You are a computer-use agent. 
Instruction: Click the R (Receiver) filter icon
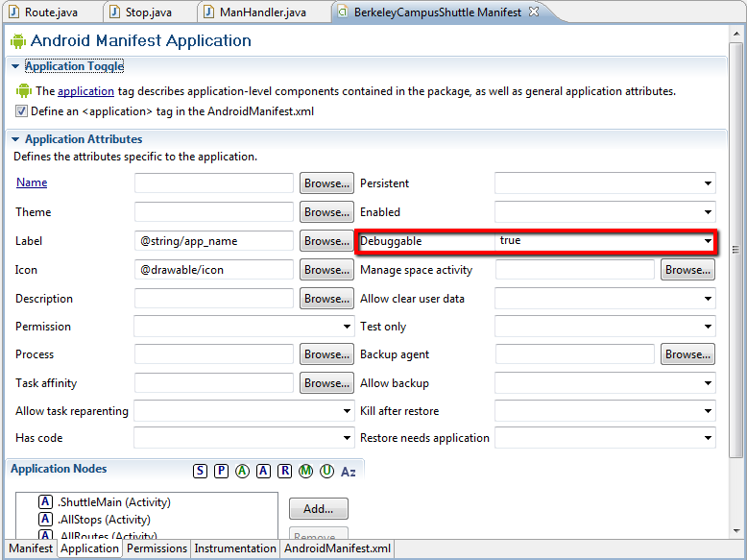coord(284,471)
